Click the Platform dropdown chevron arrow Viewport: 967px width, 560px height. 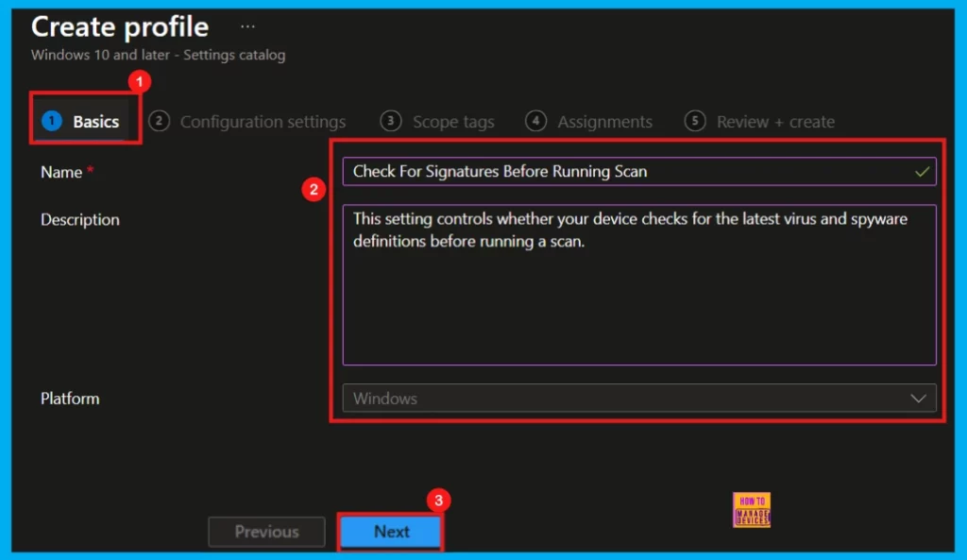tap(918, 399)
